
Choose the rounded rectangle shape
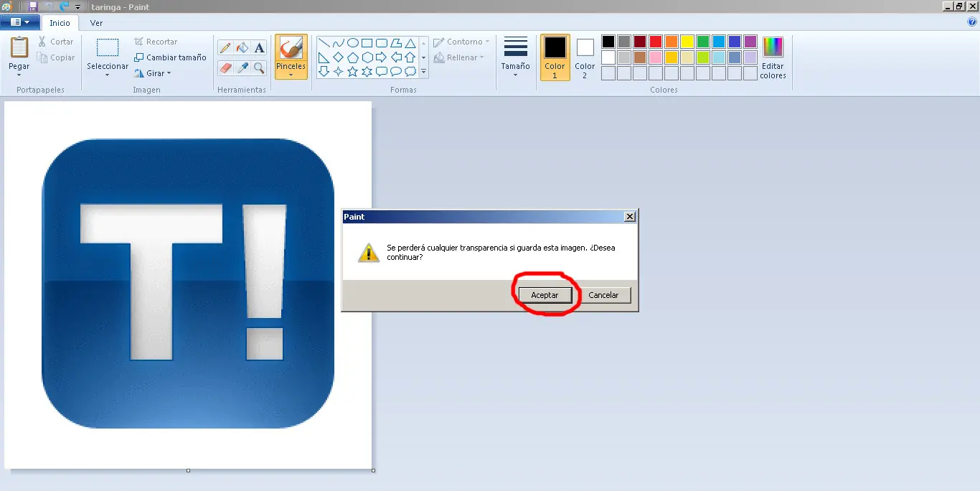pyautogui.click(x=381, y=43)
